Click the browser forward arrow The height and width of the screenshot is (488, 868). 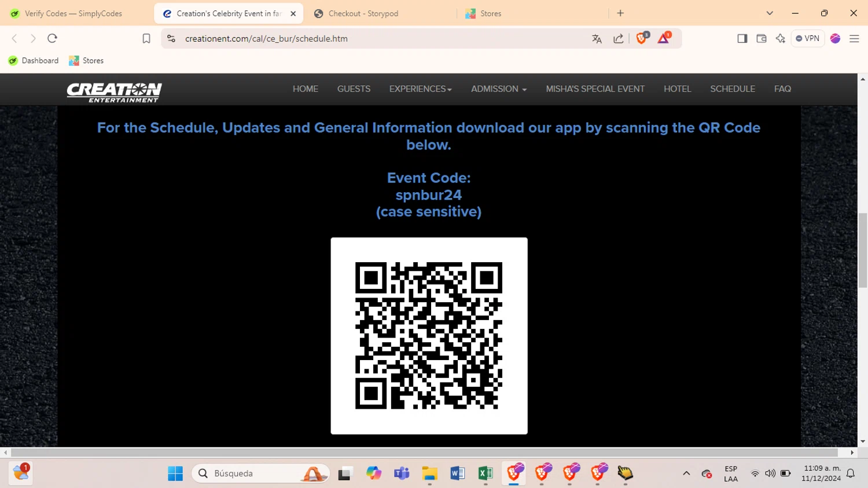point(33,38)
